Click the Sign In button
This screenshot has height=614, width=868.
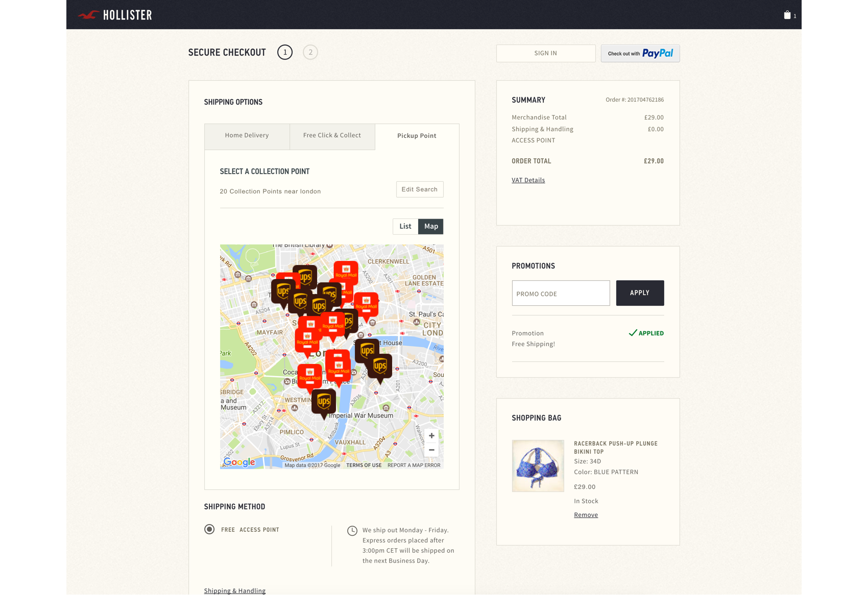coord(546,53)
